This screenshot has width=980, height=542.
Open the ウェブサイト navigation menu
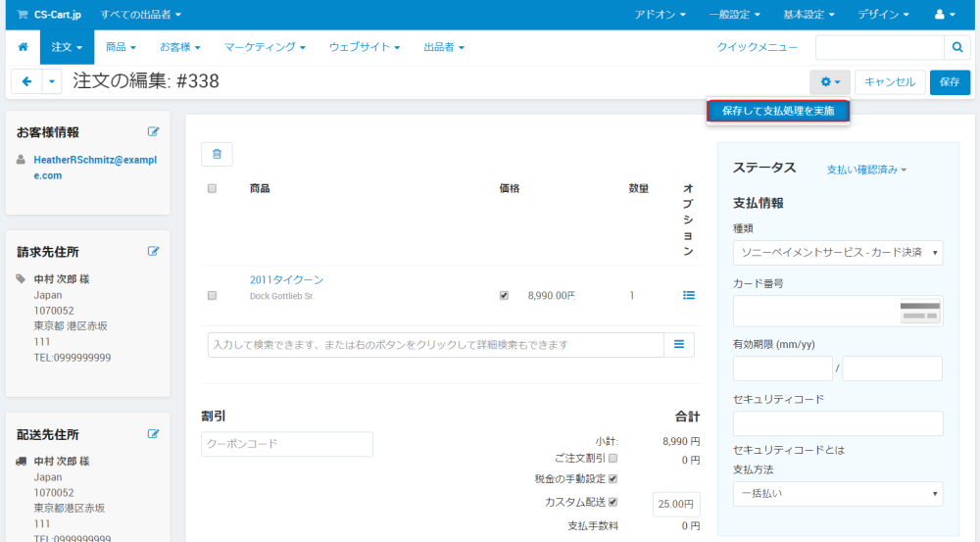pos(365,47)
